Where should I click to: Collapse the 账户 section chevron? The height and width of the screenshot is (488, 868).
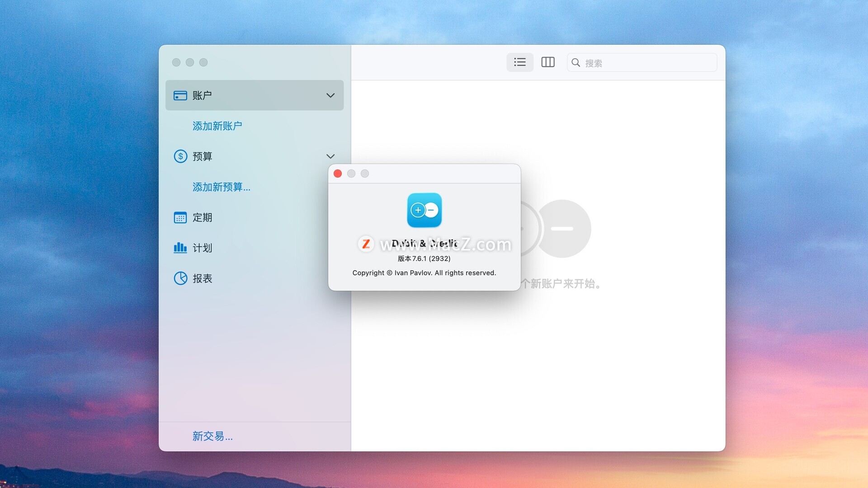point(330,95)
